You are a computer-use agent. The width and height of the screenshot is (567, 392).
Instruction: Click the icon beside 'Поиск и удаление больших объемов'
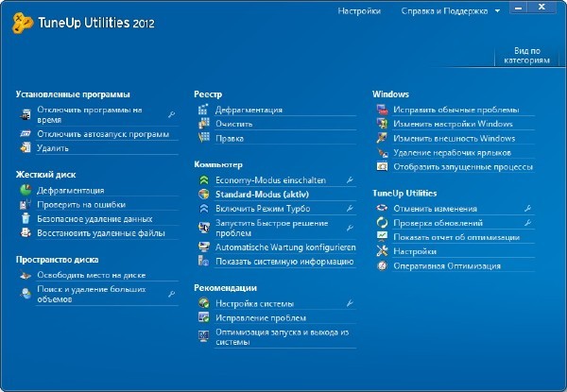point(26,294)
